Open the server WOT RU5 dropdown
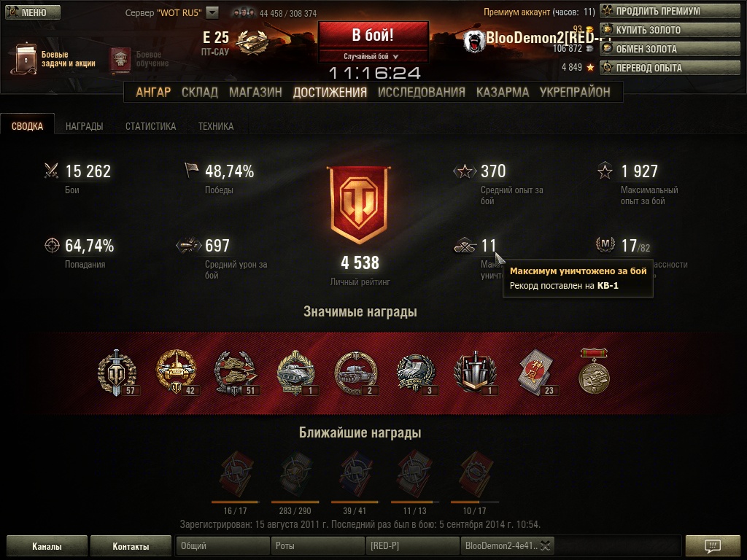The width and height of the screenshot is (747, 560). click(212, 13)
